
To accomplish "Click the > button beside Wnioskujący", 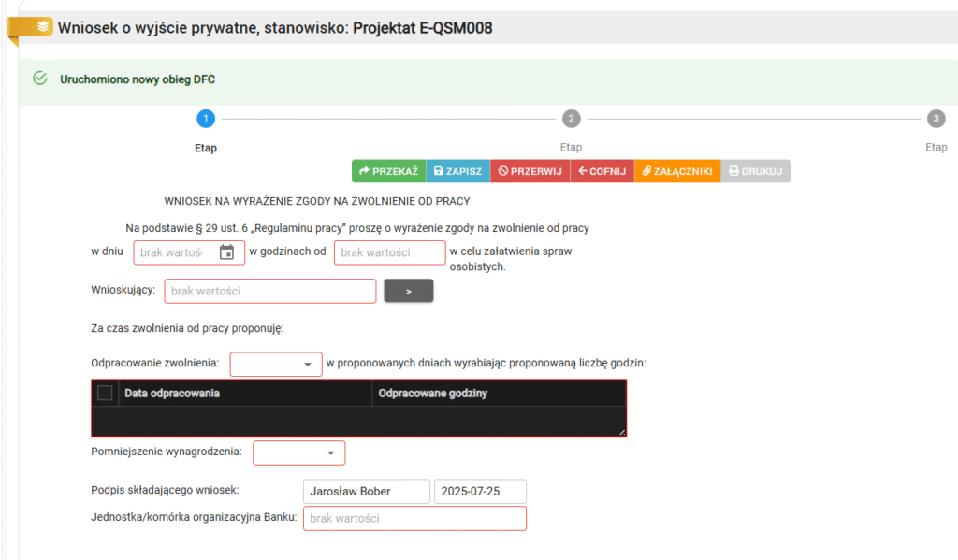I will pos(409,291).
